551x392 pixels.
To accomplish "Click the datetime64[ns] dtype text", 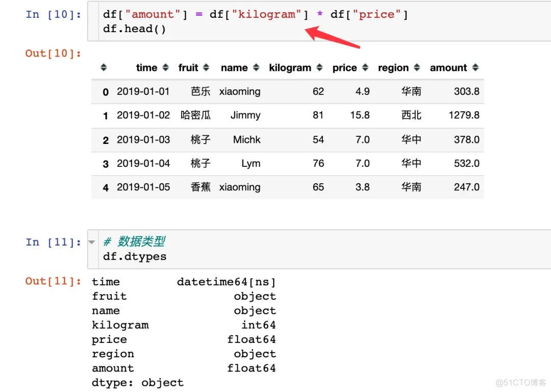I will [x=227, y=282].
